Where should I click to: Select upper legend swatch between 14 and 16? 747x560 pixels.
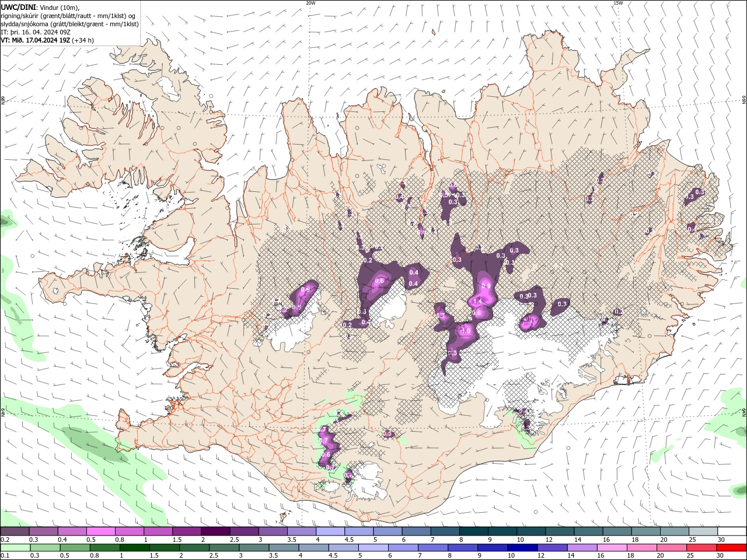pyautogui.click(x=589, y=531)
